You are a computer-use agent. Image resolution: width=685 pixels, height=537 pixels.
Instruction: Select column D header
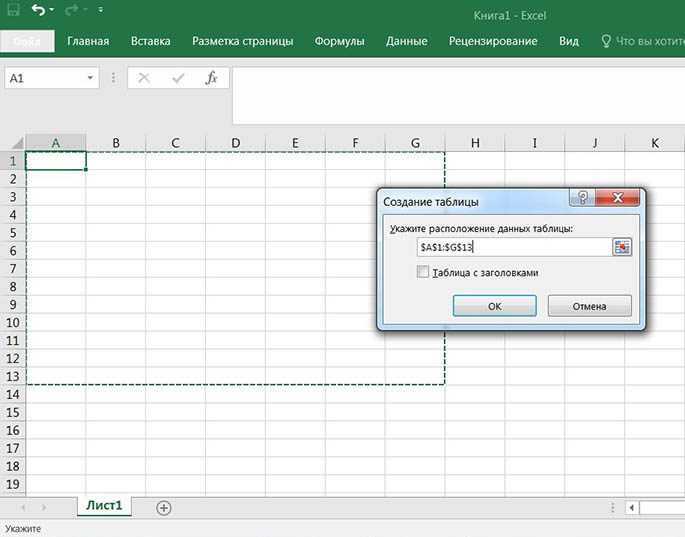235,143
